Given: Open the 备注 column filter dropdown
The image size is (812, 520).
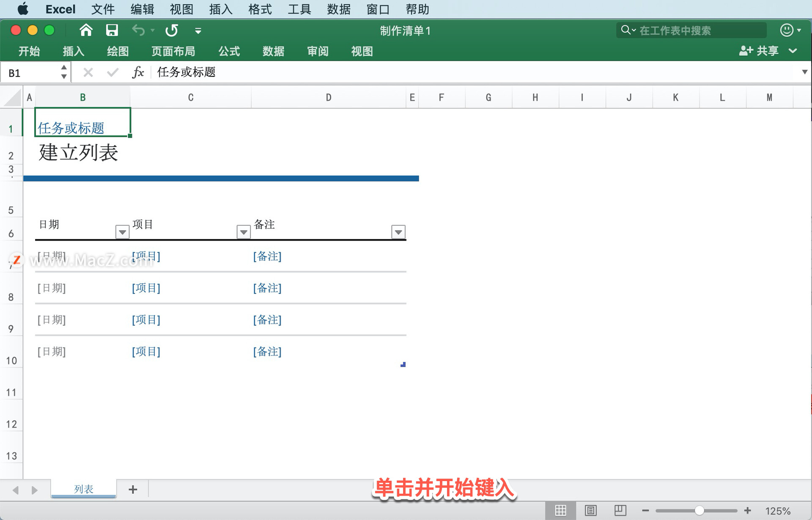Looking at the screenshot, I should coord(398,232).
